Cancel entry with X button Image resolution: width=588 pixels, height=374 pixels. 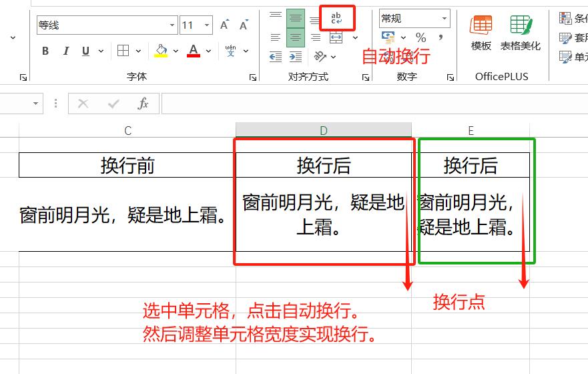tap(83, 104)
